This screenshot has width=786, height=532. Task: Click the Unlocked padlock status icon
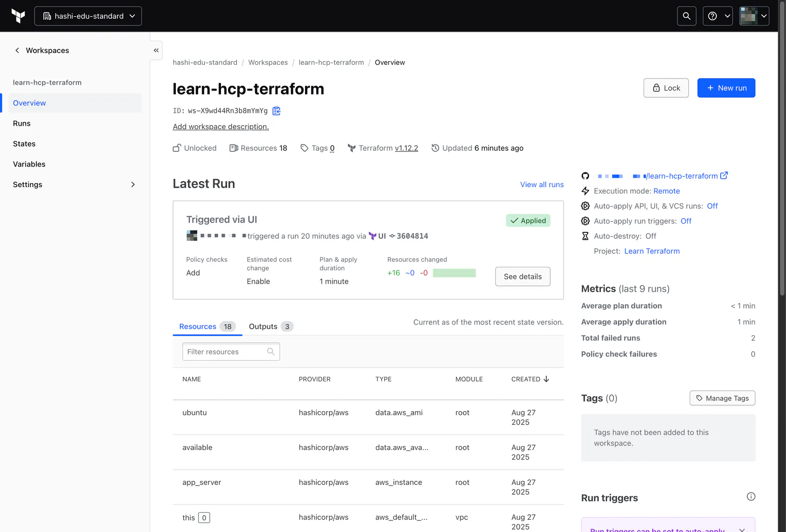pos(177,148)
